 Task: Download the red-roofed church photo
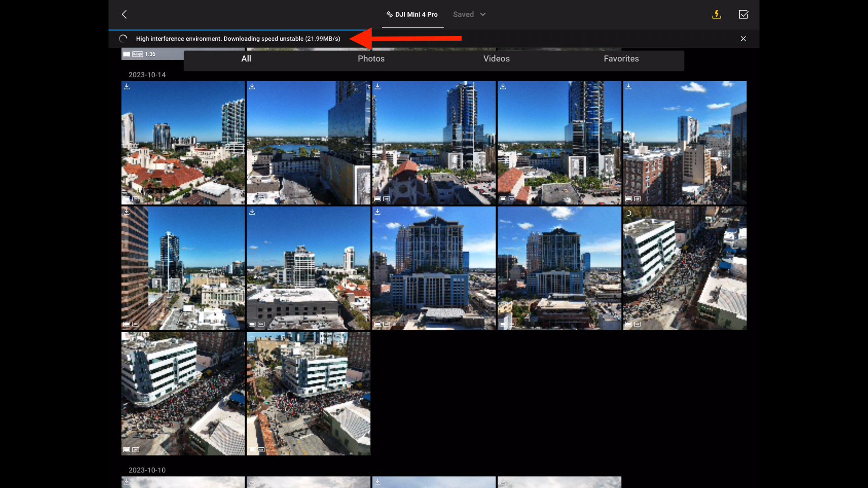[x=127, y=86]
